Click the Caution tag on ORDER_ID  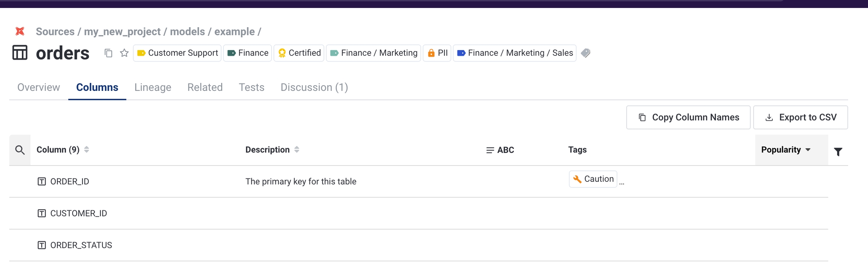pyautogui.click(x=593, y=179)
